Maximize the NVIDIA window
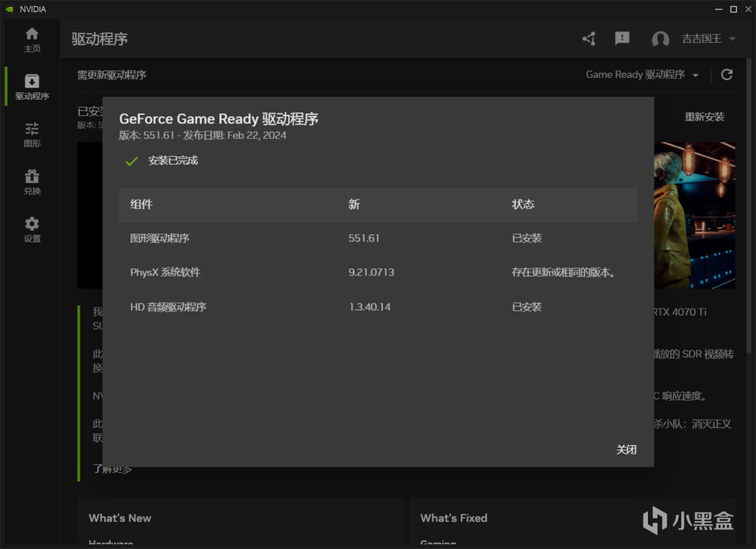Viewport: 756px width, 549px height. pyautogui.click(x=734, y=9)
